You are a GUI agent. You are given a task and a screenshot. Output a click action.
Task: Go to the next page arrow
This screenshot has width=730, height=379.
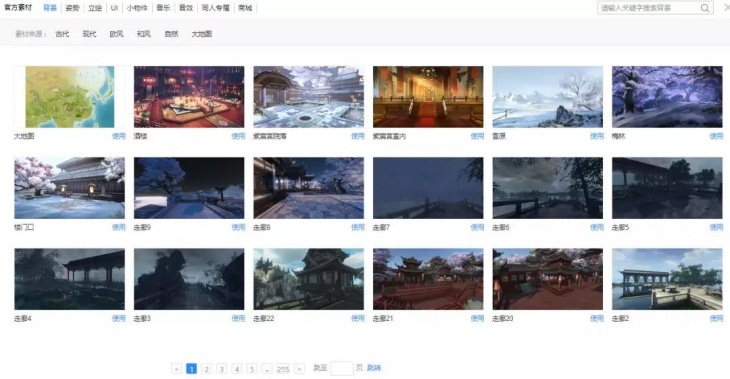pyautogui.click(x=299, y=369)
